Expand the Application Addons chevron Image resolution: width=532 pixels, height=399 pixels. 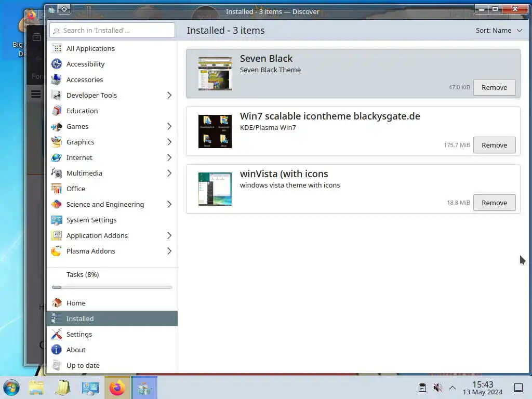tap(169, 236)
